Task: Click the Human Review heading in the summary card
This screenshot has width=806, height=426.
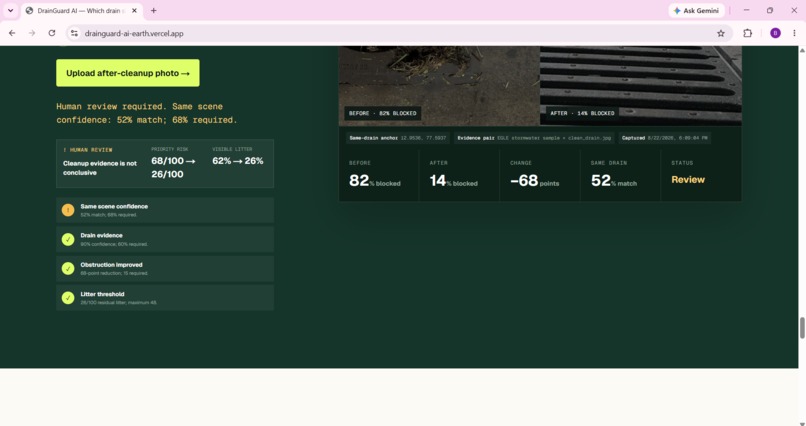Action: coord(87,150)
